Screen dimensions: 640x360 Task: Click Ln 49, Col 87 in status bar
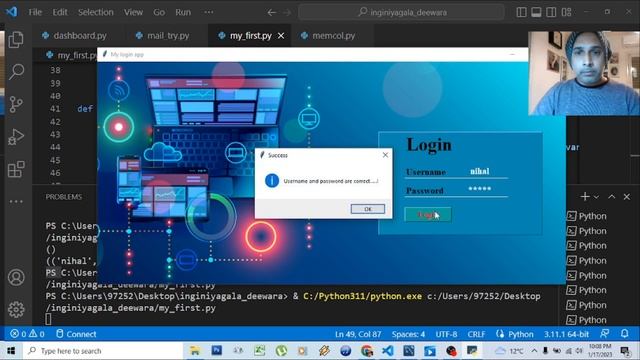(x=358, y=334)
